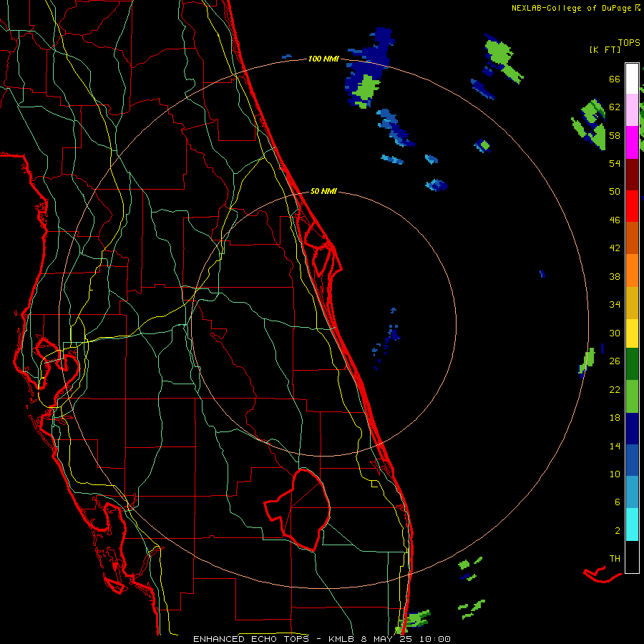The height and width of the screenshot is (644, 644).
Task: Click the '26' legend value
Action: pyautogui.click(x=615, y=361)
